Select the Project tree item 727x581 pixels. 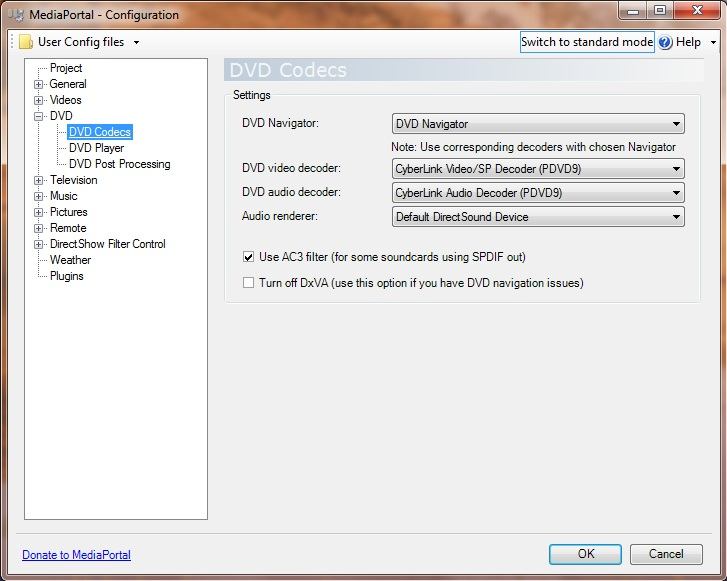click(x=66, y=68)
